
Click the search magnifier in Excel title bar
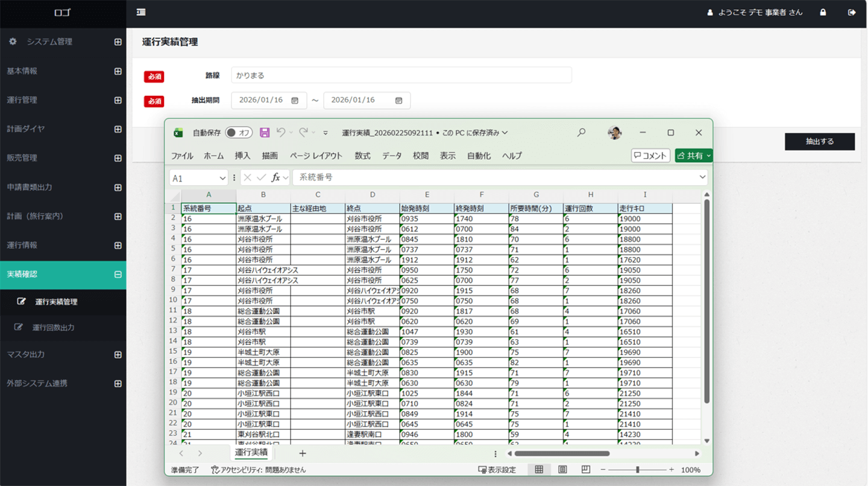click(581, 133)
